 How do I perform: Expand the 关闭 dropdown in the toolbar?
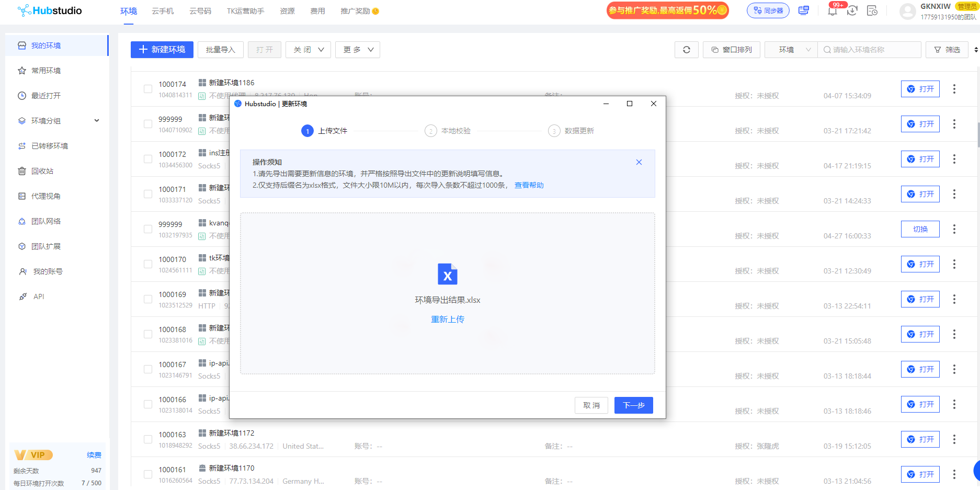[308, 50]
